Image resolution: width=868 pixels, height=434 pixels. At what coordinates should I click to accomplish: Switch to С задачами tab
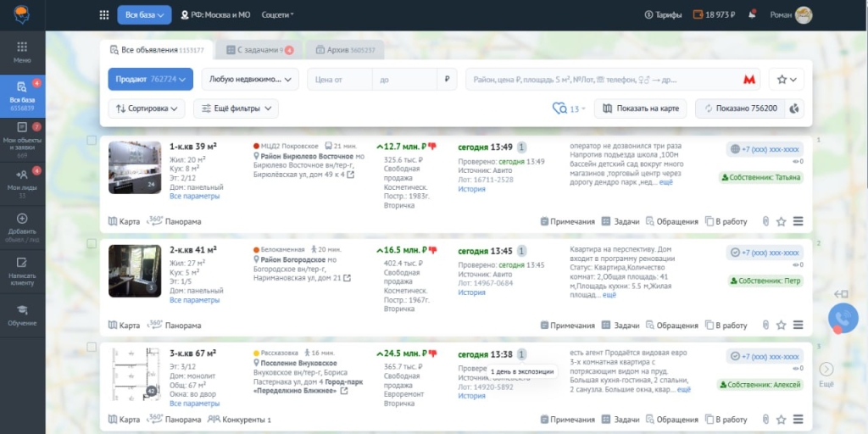point(259,50)
